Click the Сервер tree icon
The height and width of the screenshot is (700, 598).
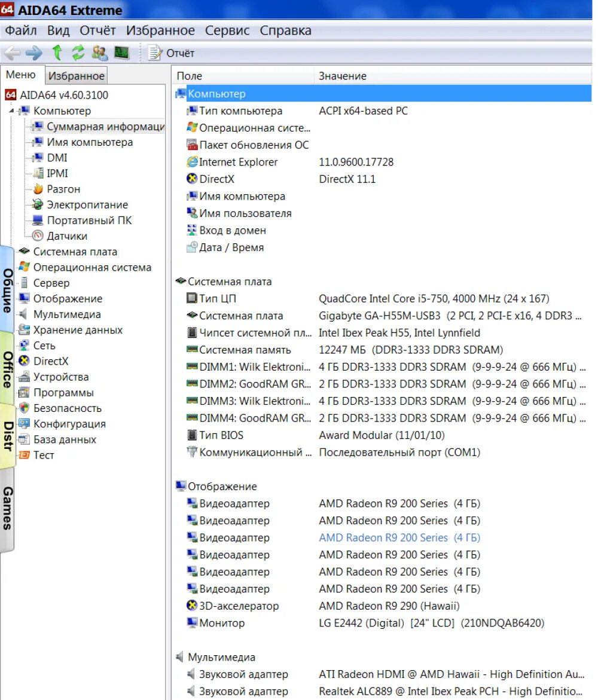click(x=25, y=283)
